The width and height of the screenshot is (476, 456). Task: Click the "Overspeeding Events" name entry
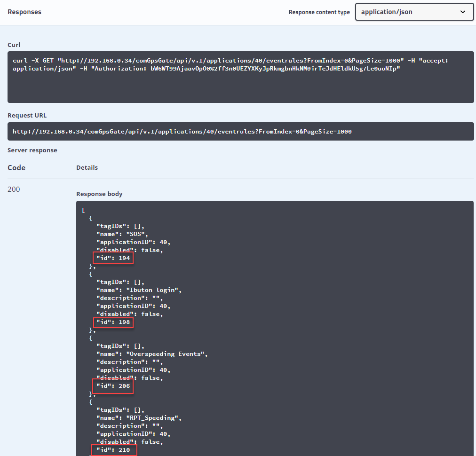166,354
